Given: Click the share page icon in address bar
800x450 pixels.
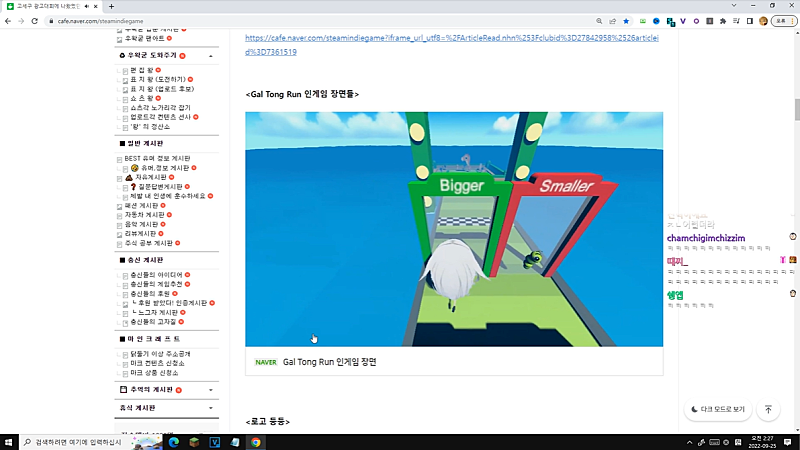Looking at the screenshot, I should click(613, 21).
